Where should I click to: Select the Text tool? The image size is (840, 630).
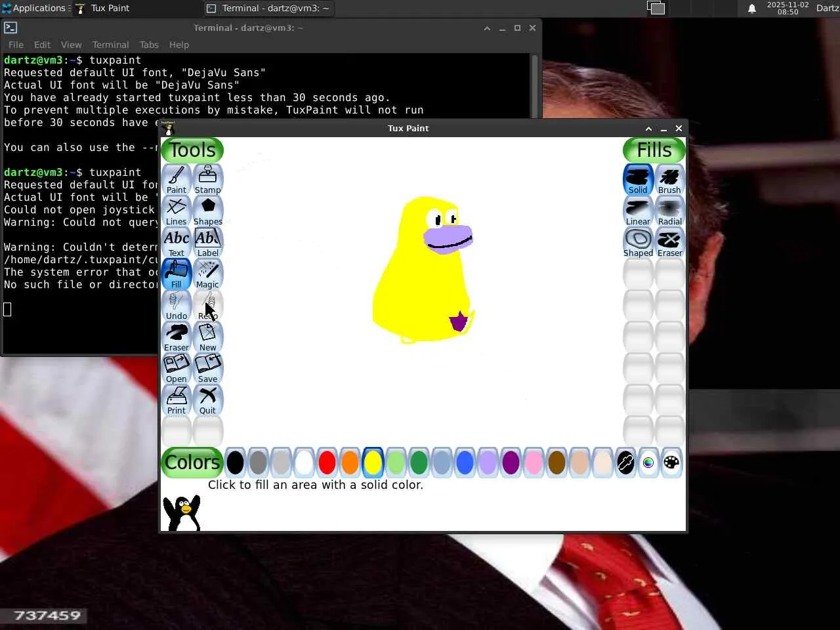[x=177, y=243]
